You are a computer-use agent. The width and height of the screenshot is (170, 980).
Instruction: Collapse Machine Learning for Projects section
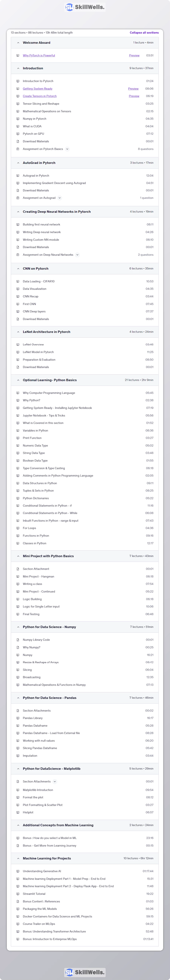18,858
